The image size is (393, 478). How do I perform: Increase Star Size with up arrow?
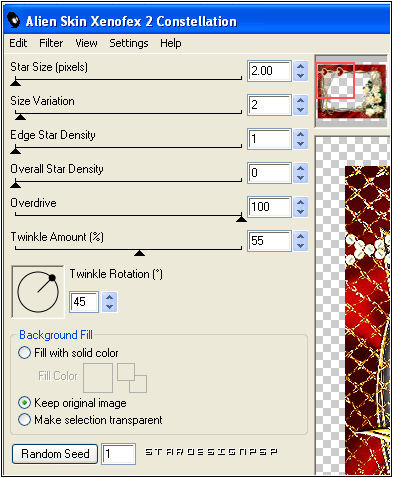pyautogui.click(x=300, y=67)
